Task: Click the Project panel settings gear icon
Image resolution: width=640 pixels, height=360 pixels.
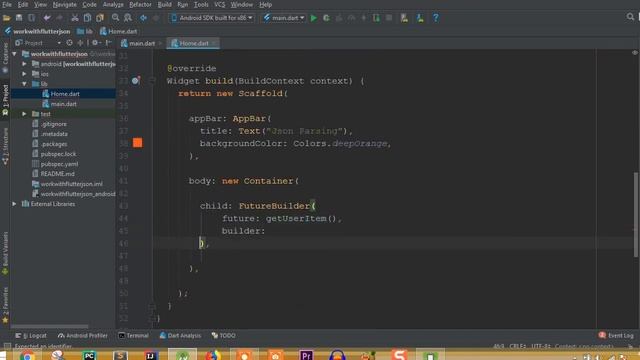Action: (x=95, y=42)
